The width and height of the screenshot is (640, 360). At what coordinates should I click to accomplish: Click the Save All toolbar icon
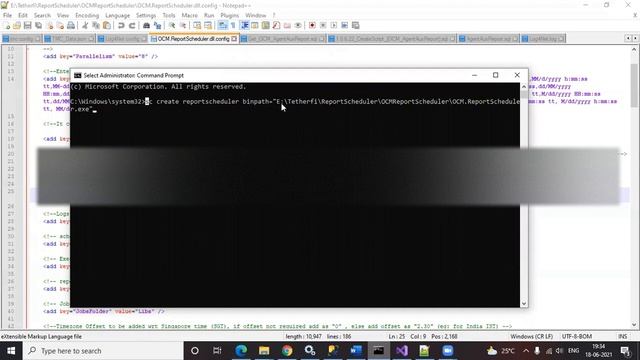[x=38, y=25]
